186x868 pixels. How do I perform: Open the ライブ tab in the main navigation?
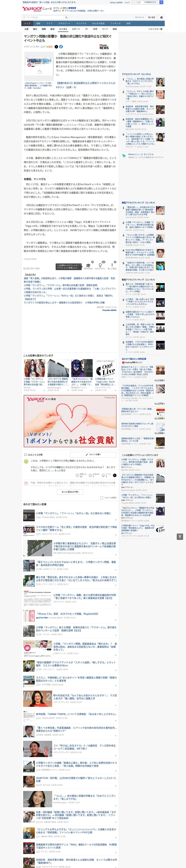coord(49,23)
